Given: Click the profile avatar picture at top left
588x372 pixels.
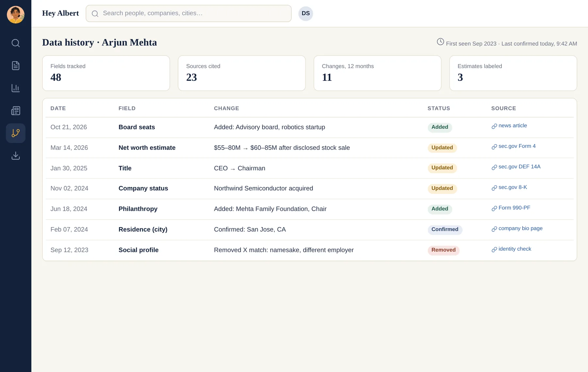Looking at the screenshot, I should (x=16, y=15).
